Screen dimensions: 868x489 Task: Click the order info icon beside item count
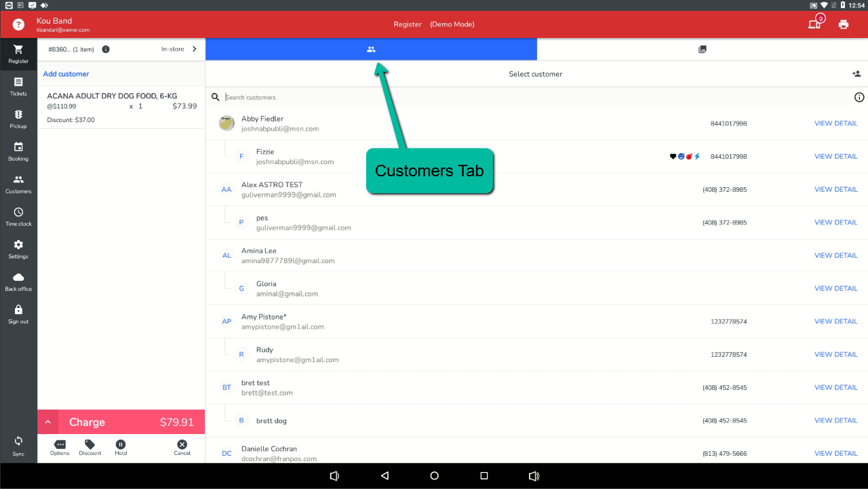coord(106,50)
